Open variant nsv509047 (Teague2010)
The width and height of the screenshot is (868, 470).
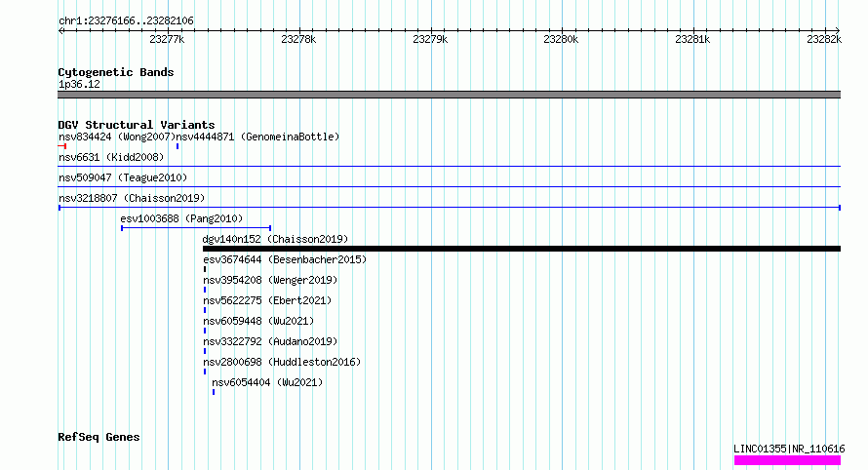coord(123,177)
